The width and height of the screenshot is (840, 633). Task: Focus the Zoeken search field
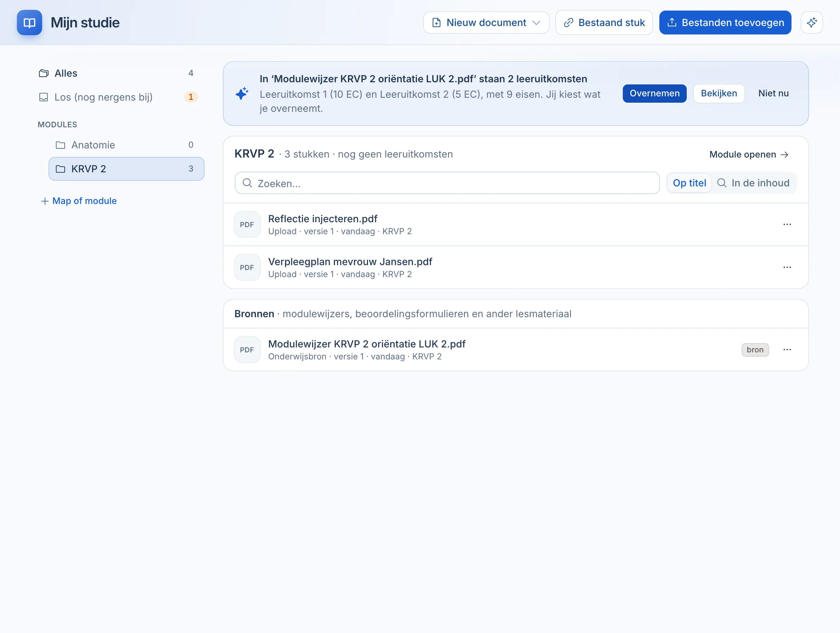(447, 183)
